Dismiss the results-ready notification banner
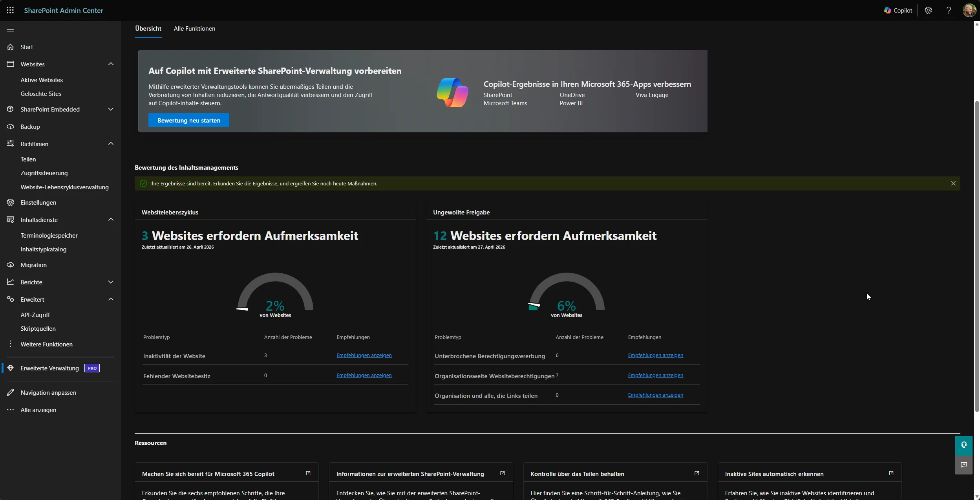980x500 pixels. (x=953, y=183)
